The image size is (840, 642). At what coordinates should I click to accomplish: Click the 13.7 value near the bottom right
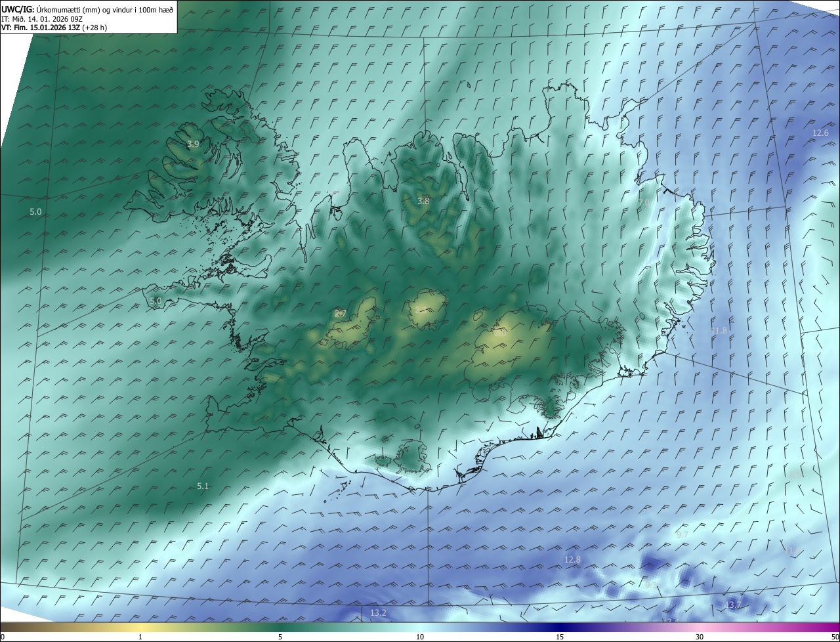(x=733, y=605)
